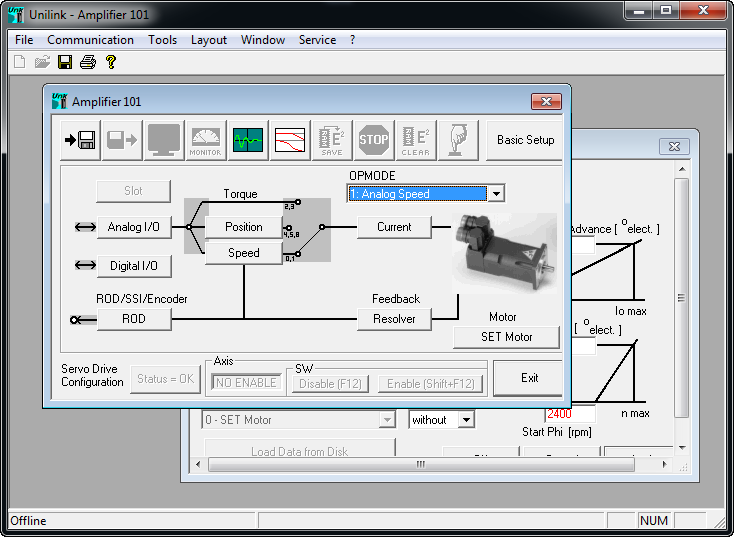Click the terminal screen icon in Amplifier toolbar
The height and width of the screenshot is (537, 734).
(x=164, y=140)
